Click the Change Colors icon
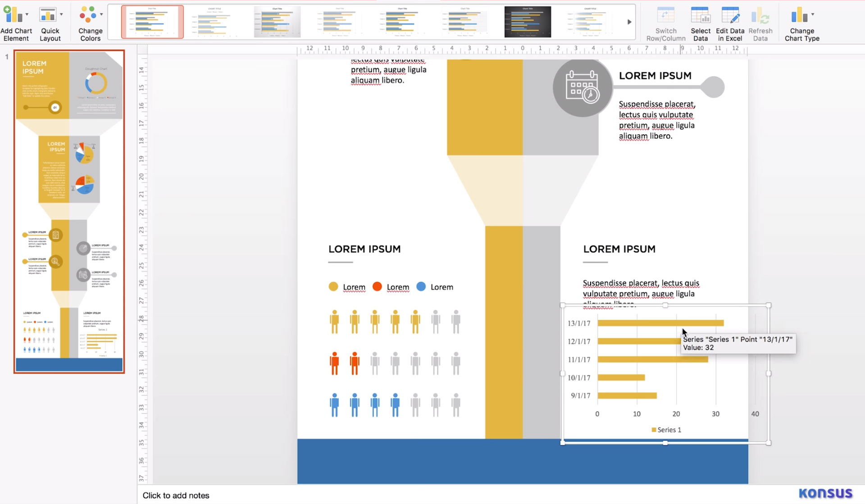This screenshot has width=865, height=504. [x=89, y=22]
